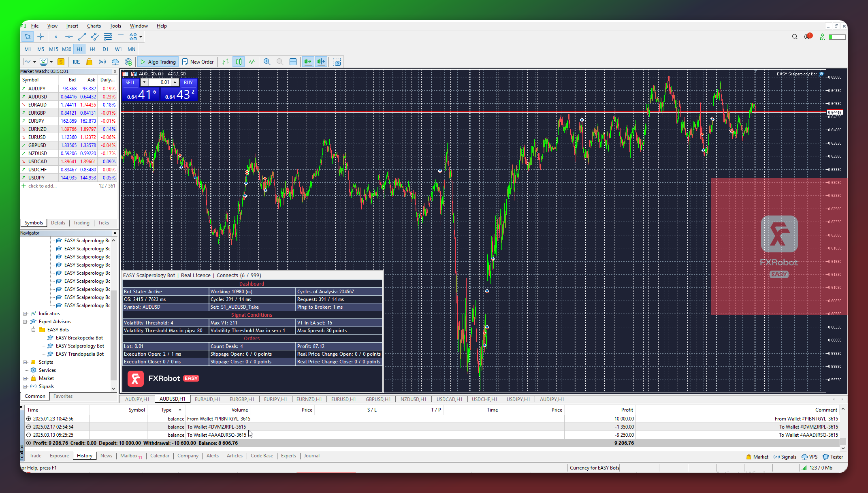
Task: Open the File menu
Action: tap(35, 26)
